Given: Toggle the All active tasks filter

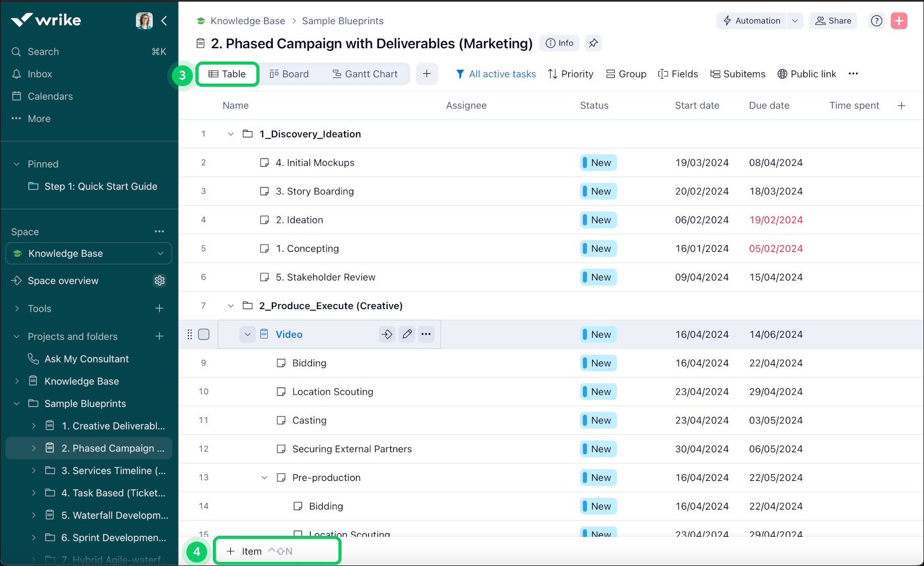Looking at the screenshot, I should point(496,74).
